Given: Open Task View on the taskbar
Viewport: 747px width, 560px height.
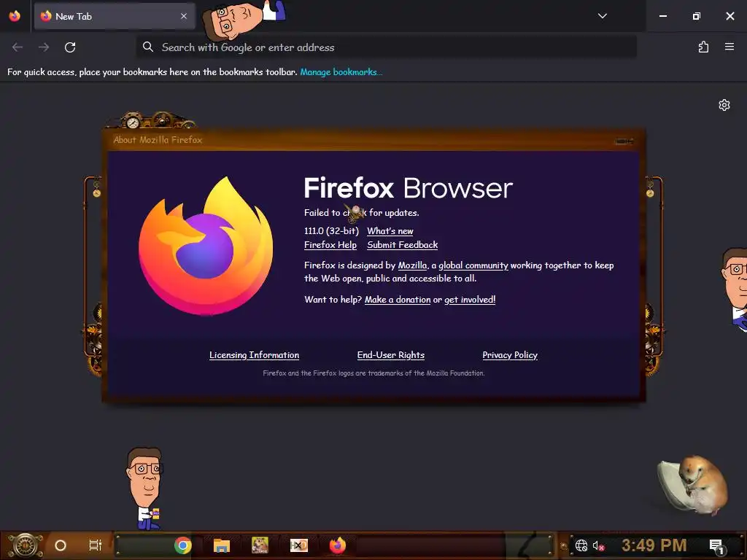Looking at the screenshot, I should [96, 545].
